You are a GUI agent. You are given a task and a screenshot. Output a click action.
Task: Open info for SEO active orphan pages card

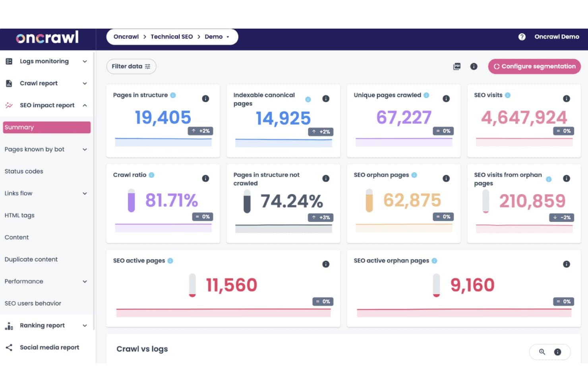tap(567, 264)
